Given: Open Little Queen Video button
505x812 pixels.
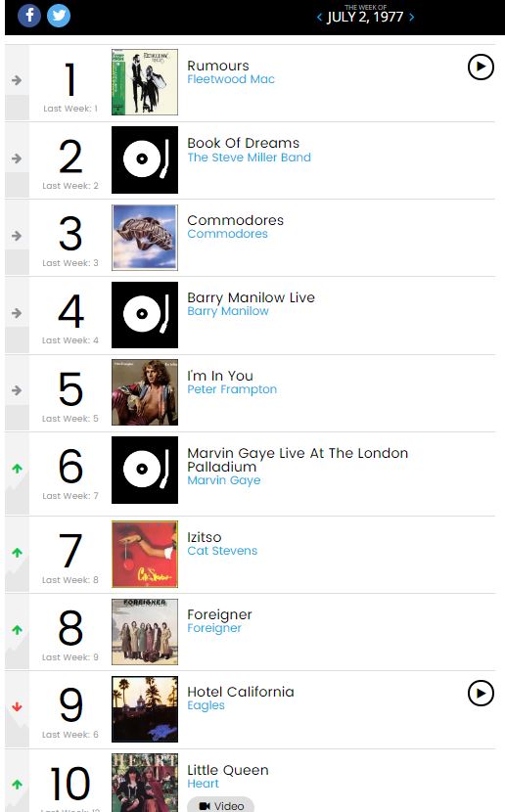Looking at the screenshot, I should pos(221,805).
